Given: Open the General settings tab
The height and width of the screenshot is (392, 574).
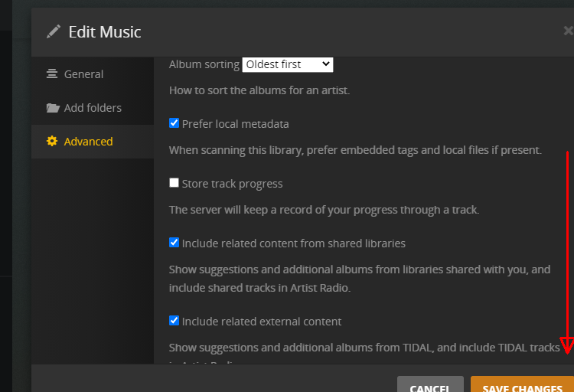Looking at the screenshot, I should pyautogui.click(x=83, y=74).
